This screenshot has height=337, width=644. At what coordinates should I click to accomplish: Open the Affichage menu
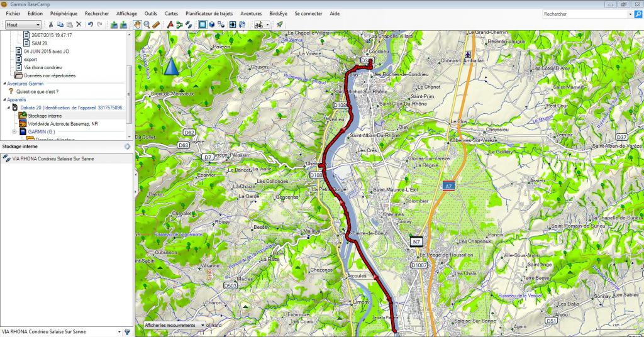coord(126,14)
